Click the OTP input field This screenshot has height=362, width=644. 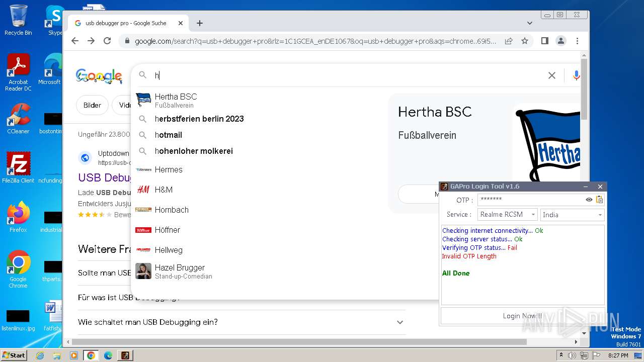pos(530,200)
